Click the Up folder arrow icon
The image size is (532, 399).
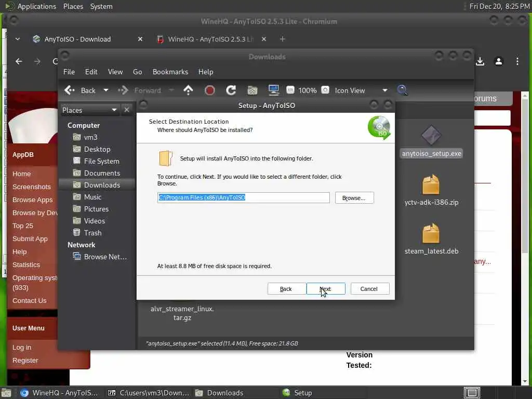coord(188,90)
